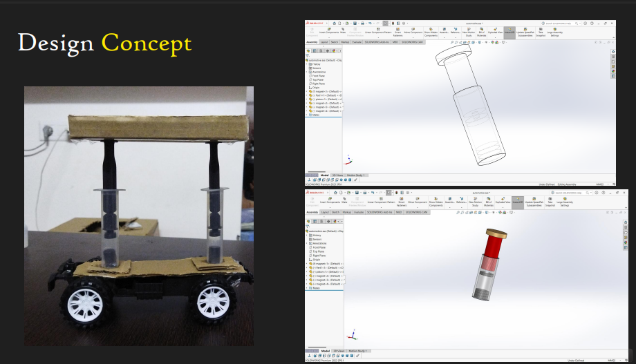Select Front Plane in the wireframe-model window's tree
636x364 pixels.
click(x=319, y=76)
